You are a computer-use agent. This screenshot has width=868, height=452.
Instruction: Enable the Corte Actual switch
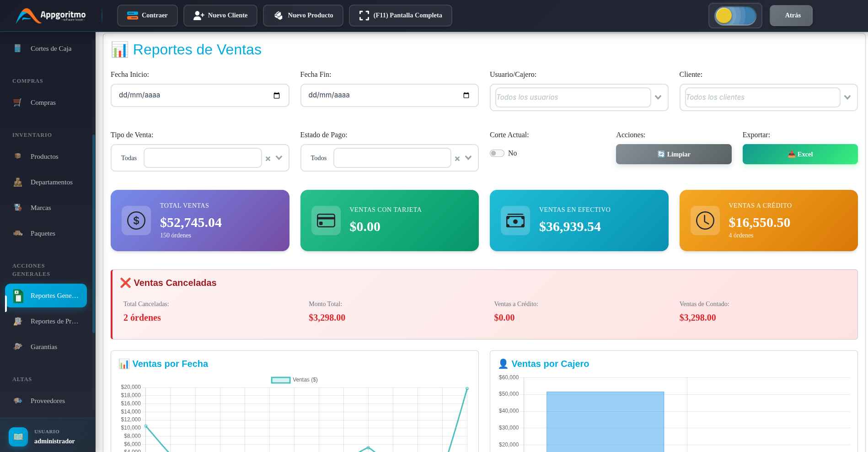(x=497, y=153)
